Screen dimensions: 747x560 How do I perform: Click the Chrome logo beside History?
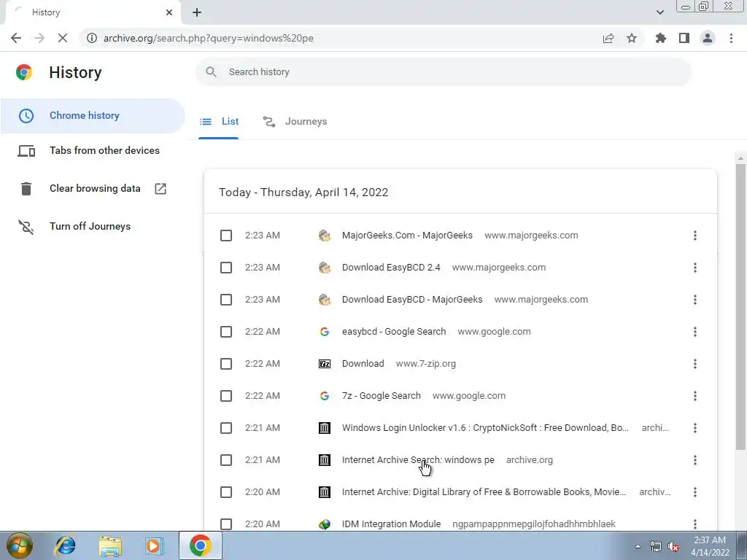coord(24,72)
